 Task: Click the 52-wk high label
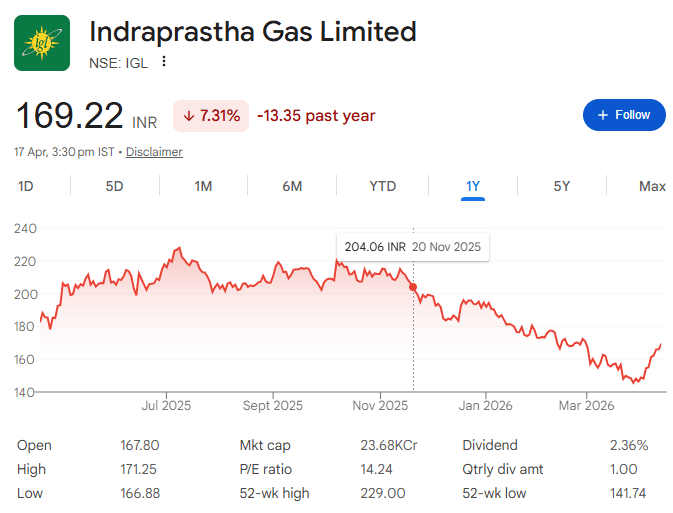point(274,493)
